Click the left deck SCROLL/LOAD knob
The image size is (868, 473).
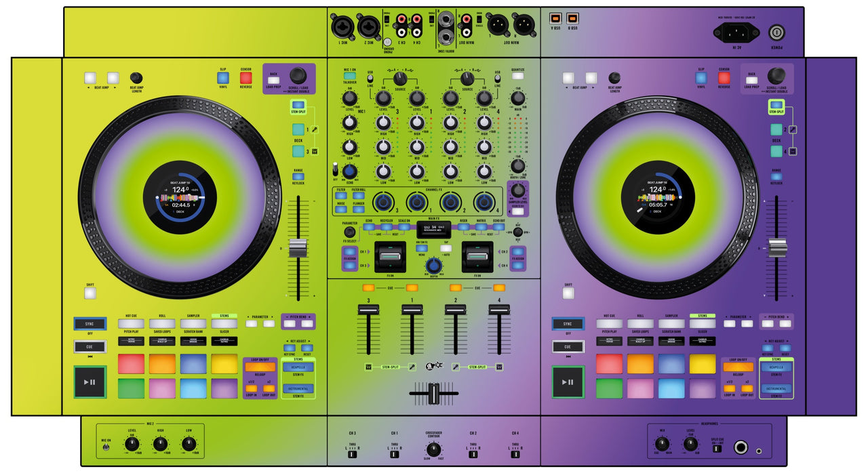click(298, 75)
